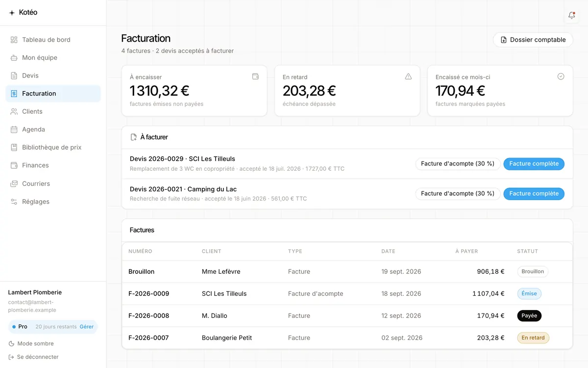Click the À PAYER column header
588x368 pixels.
[466, 251]
